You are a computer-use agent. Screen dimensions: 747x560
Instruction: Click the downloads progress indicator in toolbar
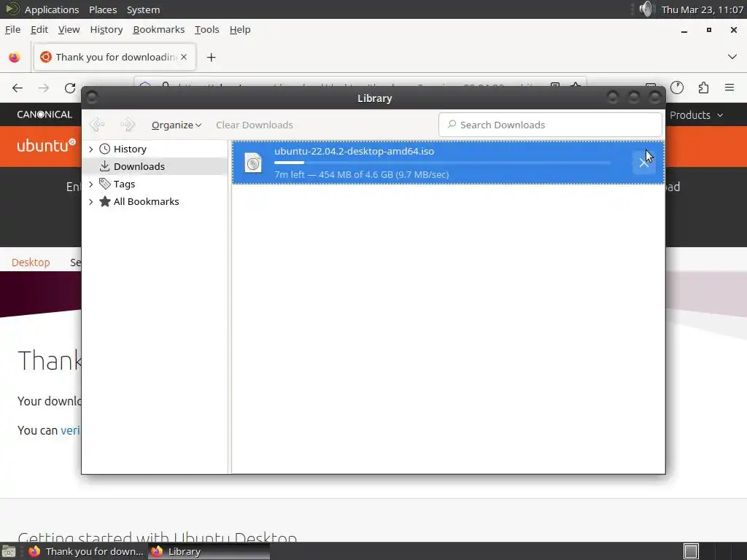tap(677, 87)
